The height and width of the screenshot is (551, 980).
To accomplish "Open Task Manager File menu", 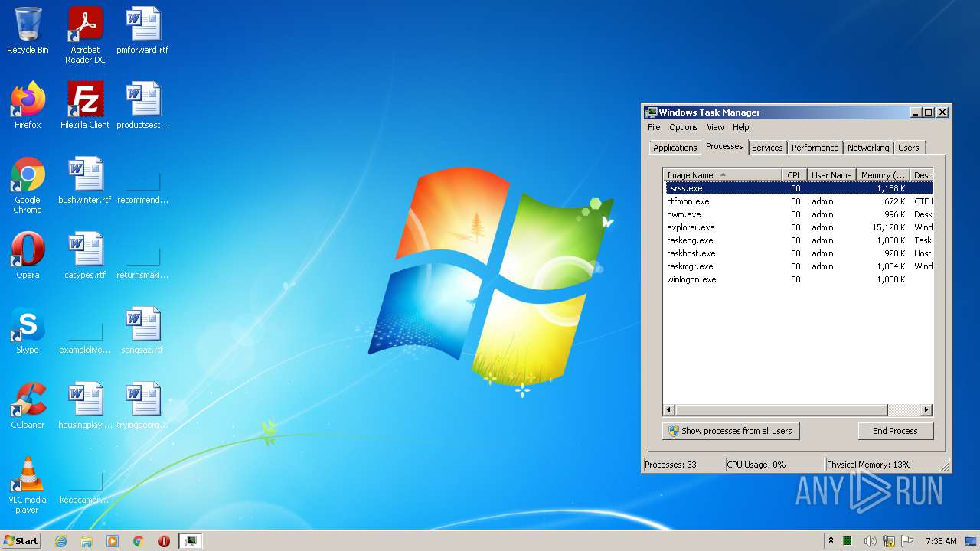I will pos(654,127).
